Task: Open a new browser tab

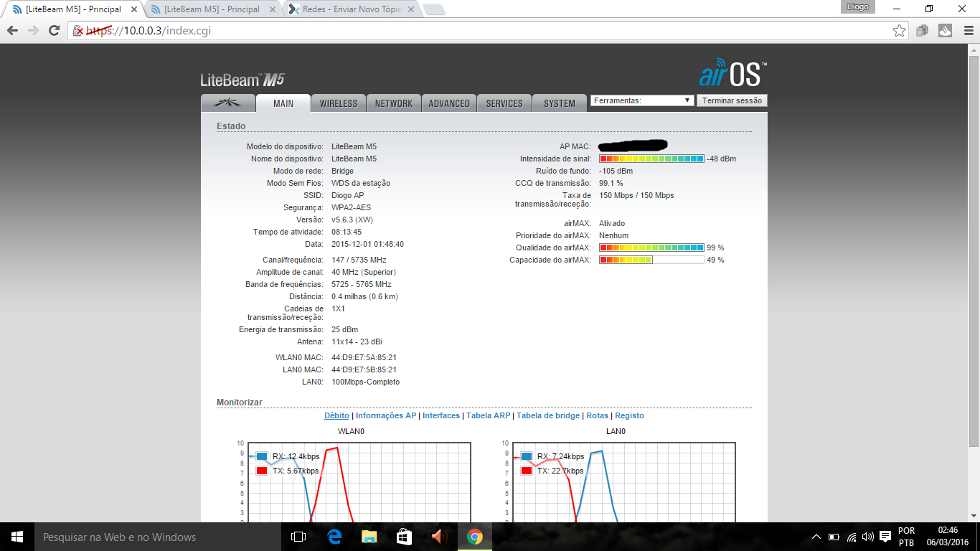Action: 434,10
